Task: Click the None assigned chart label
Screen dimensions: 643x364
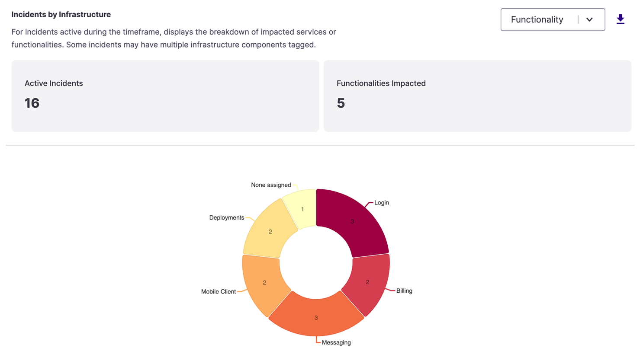Action: click(x=271, y=185)
